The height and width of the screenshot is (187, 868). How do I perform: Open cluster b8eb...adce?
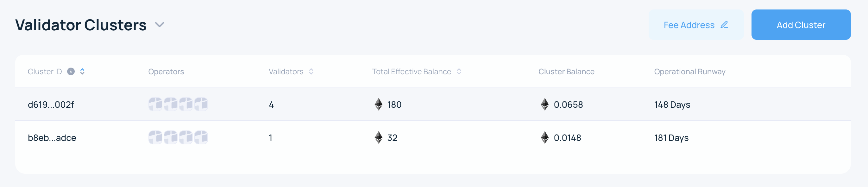(x=52, y=138)
